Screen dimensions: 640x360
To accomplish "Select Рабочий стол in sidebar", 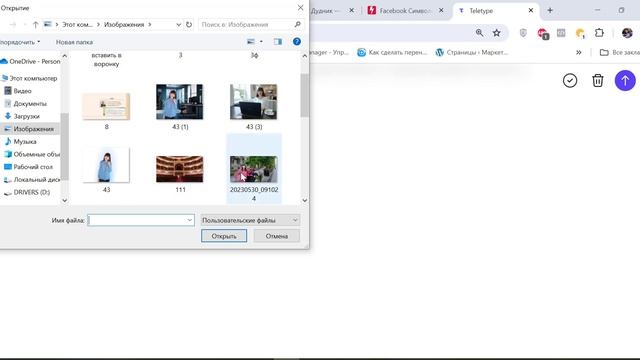I will pos(29,167).
